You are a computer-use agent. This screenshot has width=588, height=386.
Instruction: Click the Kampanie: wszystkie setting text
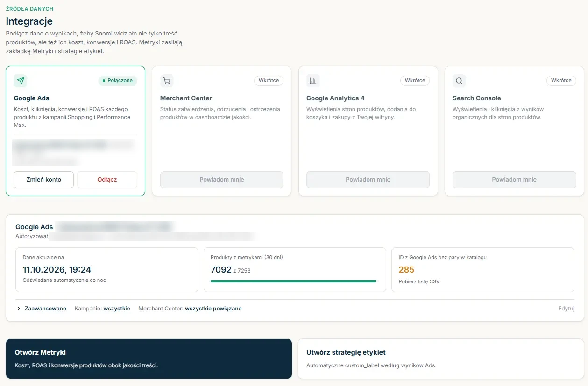point(102,309)
